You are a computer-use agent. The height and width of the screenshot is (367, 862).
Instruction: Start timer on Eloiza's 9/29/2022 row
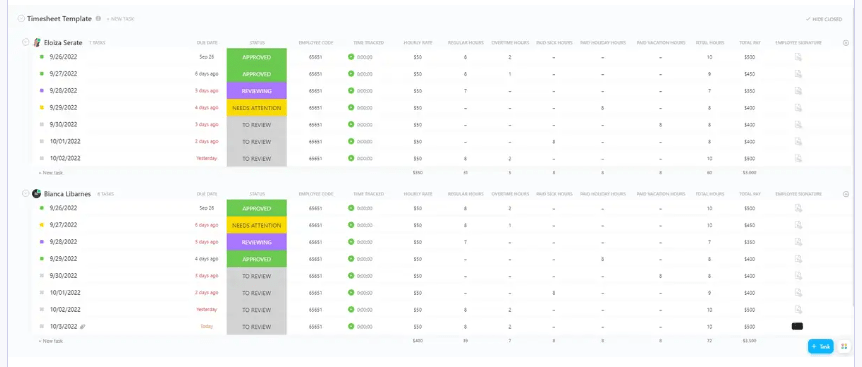351,108
